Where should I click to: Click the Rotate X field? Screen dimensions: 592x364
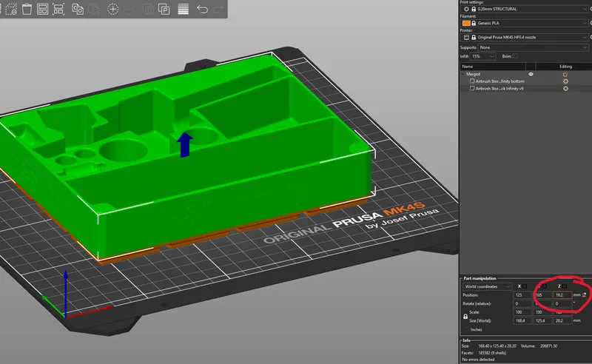(522, 303)
